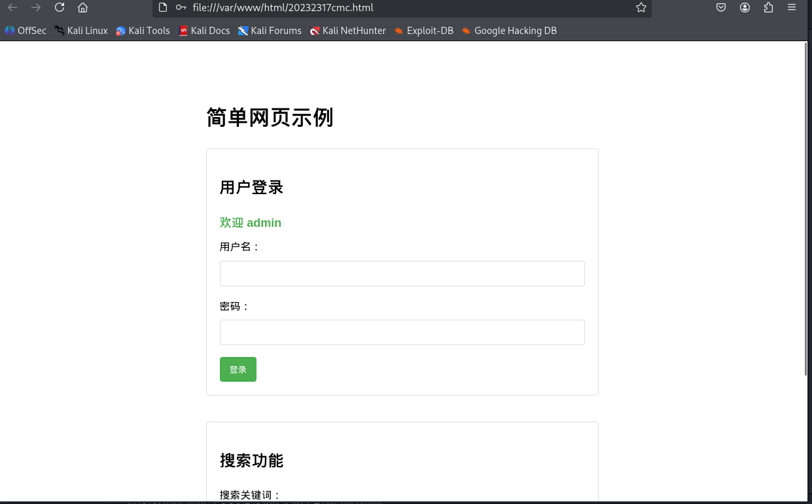Open the browser home page icon
The image size is (812, 504).
coord(82,7)
